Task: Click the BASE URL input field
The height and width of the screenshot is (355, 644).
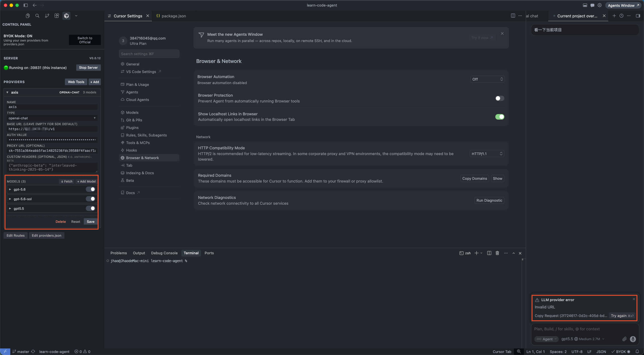Action: pos(52,129)
